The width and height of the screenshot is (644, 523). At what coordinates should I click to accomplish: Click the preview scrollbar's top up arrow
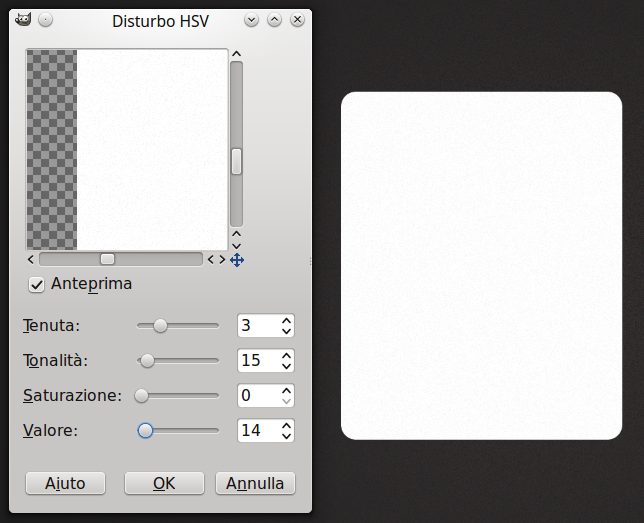tap(236, 54)
